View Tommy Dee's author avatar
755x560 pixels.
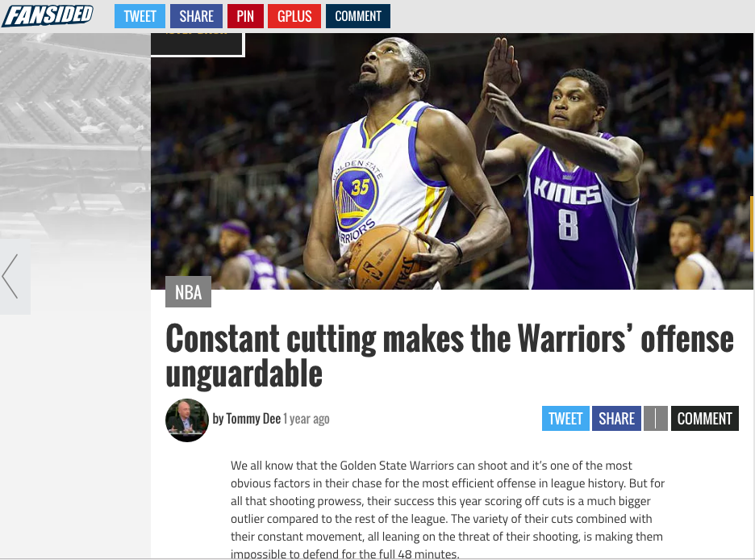coord(187,420)
